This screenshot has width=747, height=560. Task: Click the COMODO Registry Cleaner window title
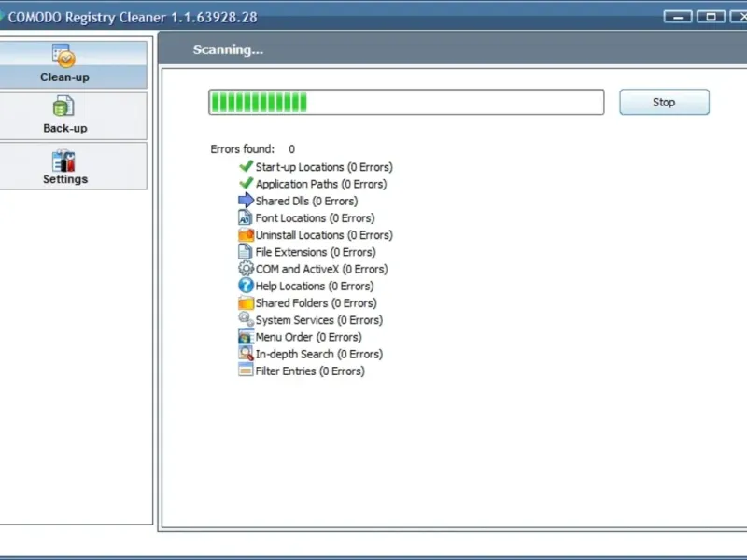133,17
